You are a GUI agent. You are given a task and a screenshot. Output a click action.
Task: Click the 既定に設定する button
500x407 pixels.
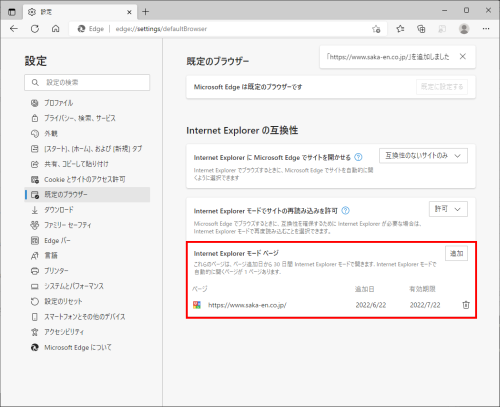click(442, 87)
